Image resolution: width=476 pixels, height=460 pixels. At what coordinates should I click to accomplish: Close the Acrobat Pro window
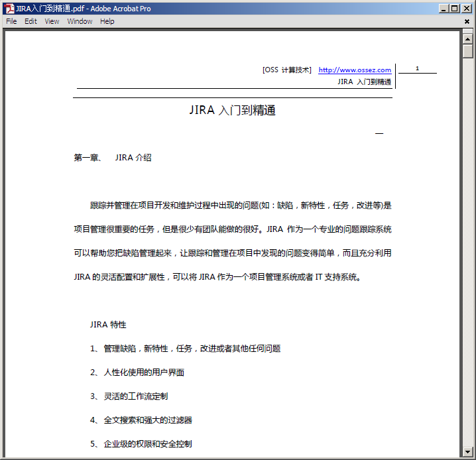click(467, 9)
